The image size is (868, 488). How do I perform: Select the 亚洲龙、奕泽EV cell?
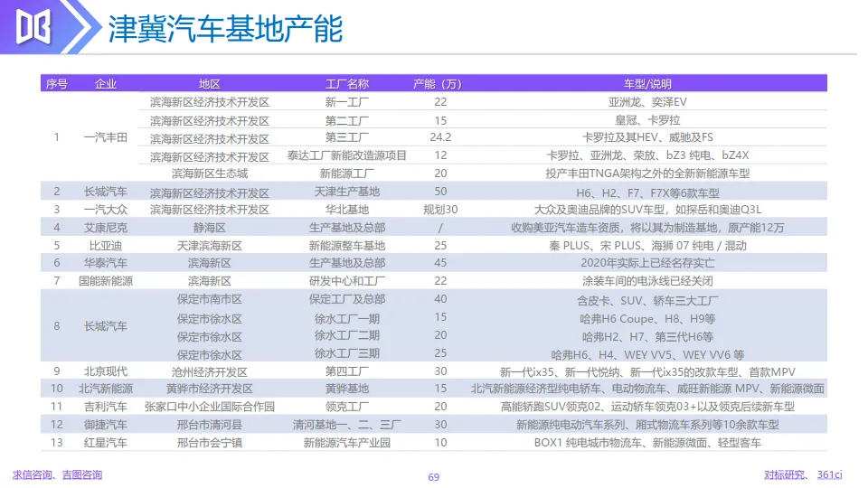[x=647, y=102]
